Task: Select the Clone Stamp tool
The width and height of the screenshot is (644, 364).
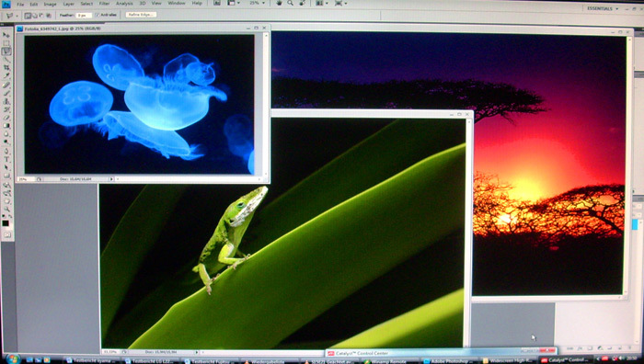Action: pos(6,101)
